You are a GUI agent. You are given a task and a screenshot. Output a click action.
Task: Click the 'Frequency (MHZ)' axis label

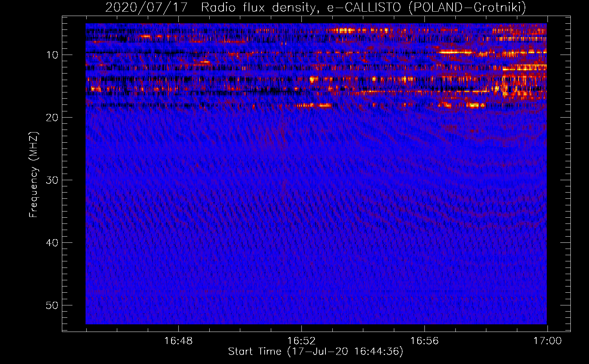33,175
